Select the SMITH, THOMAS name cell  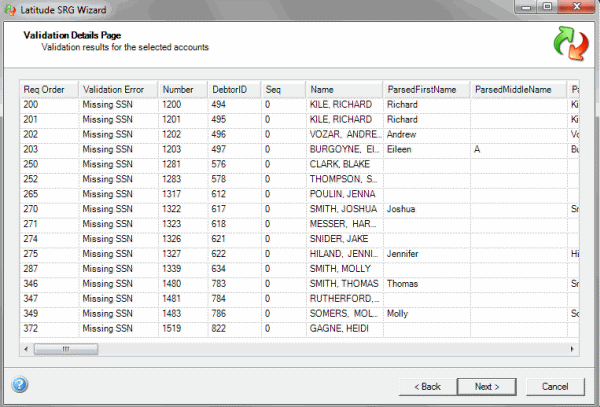click(344, 284)
